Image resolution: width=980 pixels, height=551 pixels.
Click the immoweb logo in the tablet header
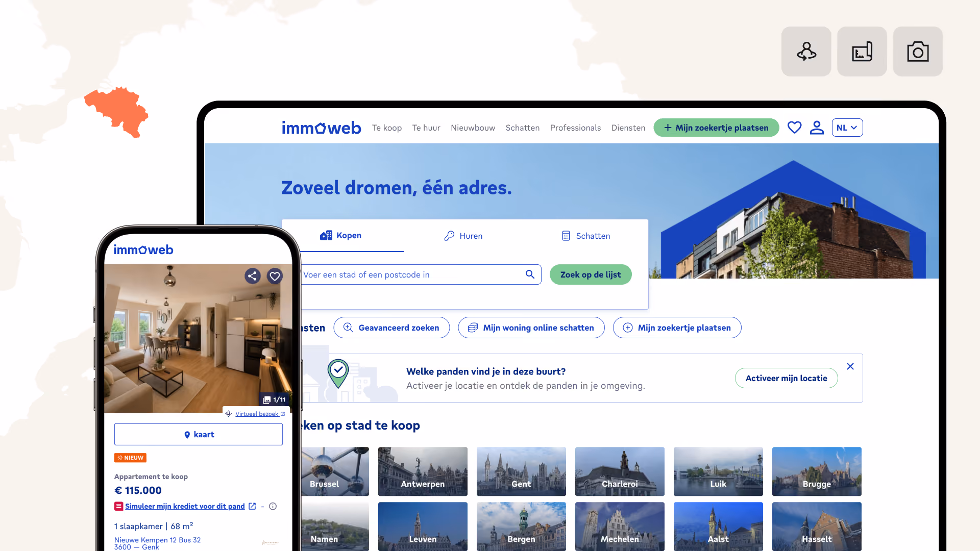click(321, 128)
